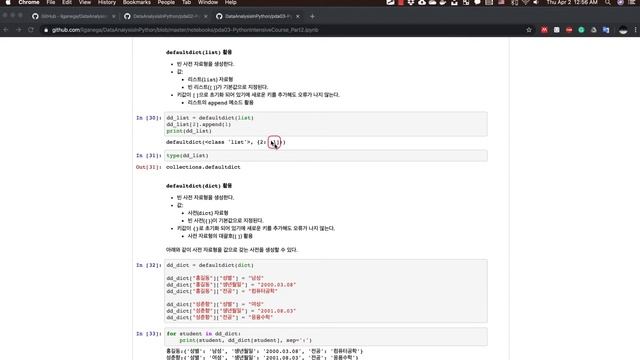
Task: Click the In [33] cell prompt
Action: [x=149, y=334]
